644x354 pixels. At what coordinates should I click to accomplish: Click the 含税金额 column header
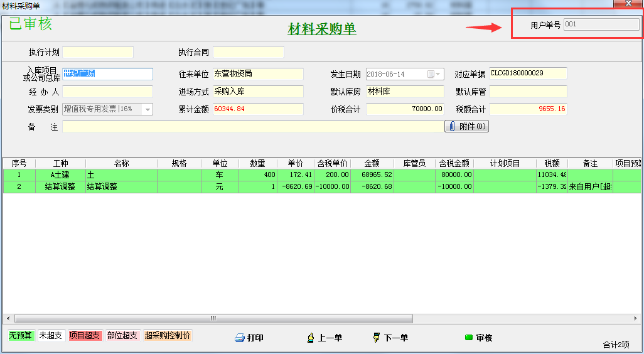(x=454, y=163)
